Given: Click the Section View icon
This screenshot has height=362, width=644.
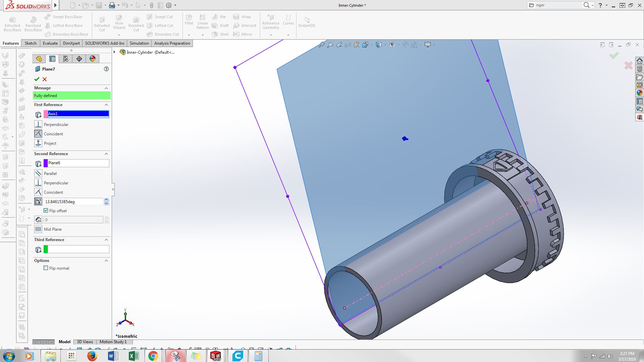Looking at the screenshot, I should coord(348,44).
